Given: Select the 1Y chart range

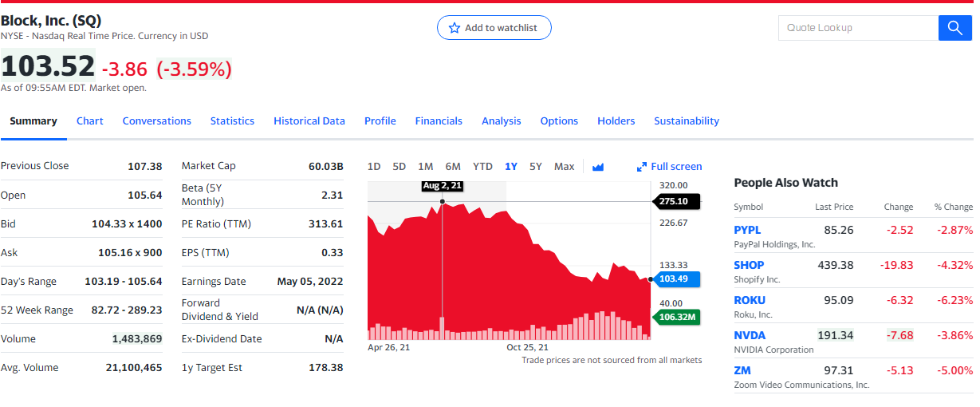Looking at the screenshot, I should coord(511,166).
